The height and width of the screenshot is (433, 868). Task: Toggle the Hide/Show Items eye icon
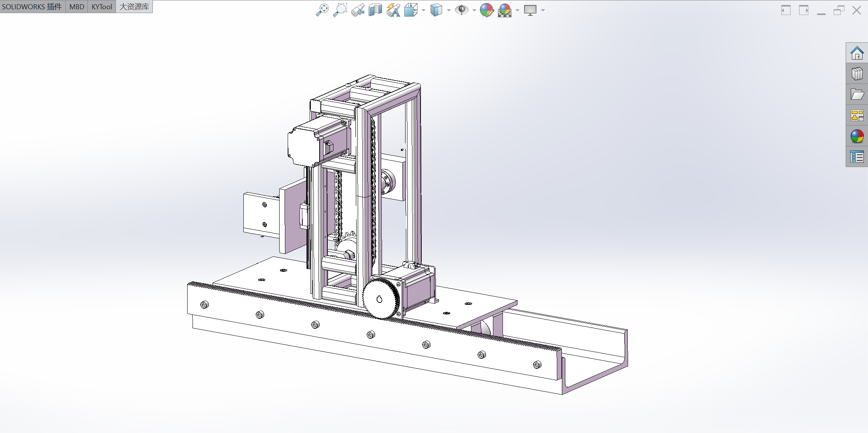tap(461, 10)
